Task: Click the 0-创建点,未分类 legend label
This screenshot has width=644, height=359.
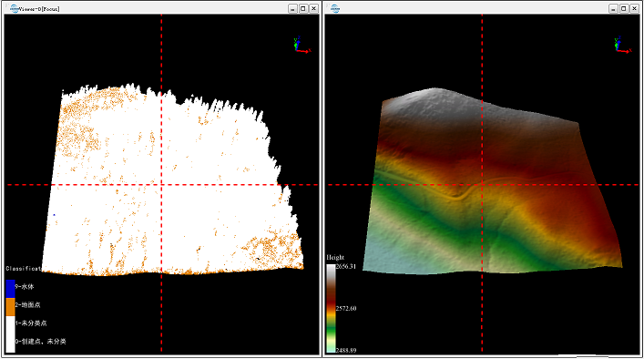Action: pos(41,342)
